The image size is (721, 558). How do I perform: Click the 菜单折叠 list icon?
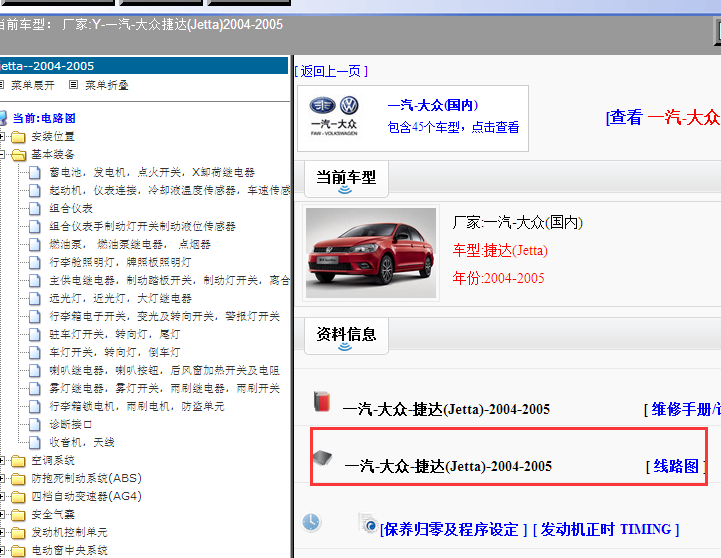pos(73,85)
